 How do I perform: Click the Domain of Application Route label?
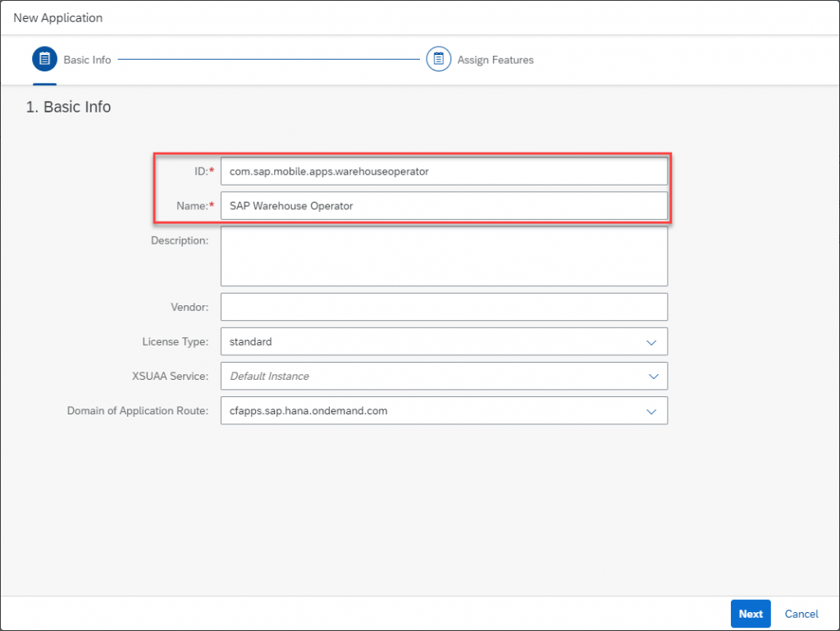tap(138, 411)
